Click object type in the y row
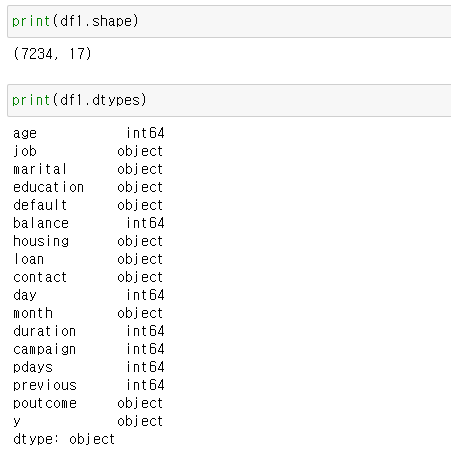The image size is (451, 455). pos(140,421)
